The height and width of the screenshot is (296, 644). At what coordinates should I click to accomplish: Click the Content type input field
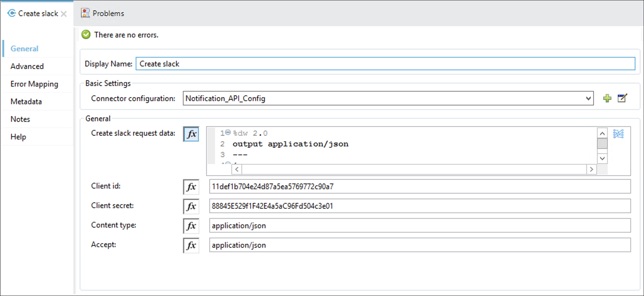click(x=420, y=225)
